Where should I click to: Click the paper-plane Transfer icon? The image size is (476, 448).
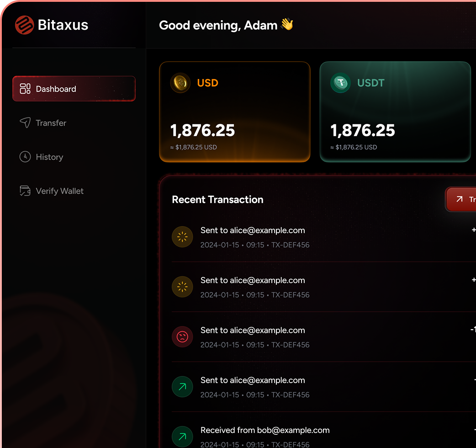click(x=25, y=123)
